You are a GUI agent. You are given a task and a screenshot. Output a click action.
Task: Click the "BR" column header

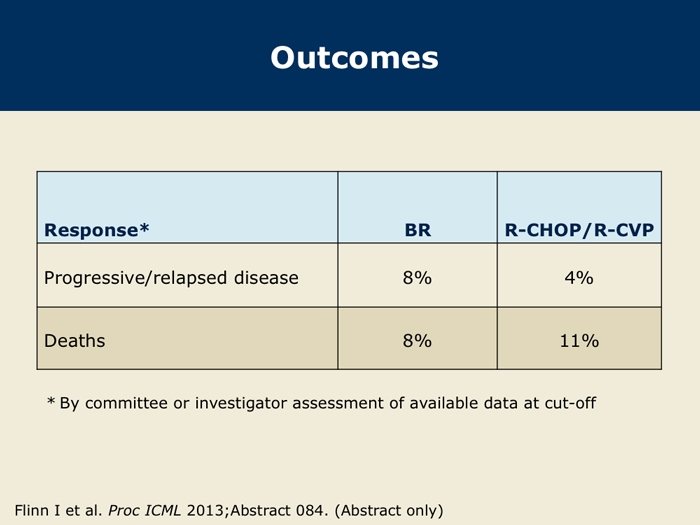(417, 230)
